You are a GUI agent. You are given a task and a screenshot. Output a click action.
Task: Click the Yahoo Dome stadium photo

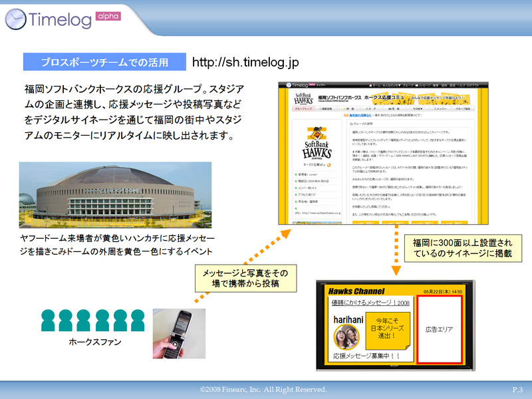[106, 195]
